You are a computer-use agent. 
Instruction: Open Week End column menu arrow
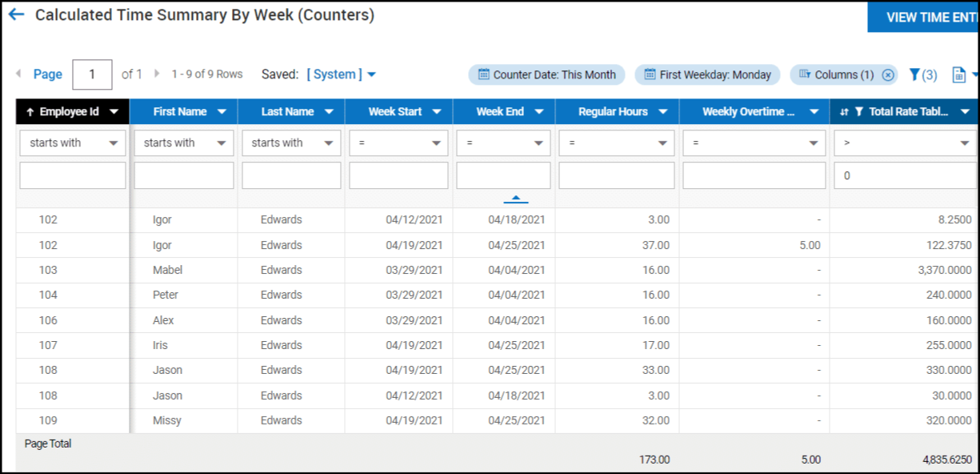pyautogui.click(x=539, y=112)
